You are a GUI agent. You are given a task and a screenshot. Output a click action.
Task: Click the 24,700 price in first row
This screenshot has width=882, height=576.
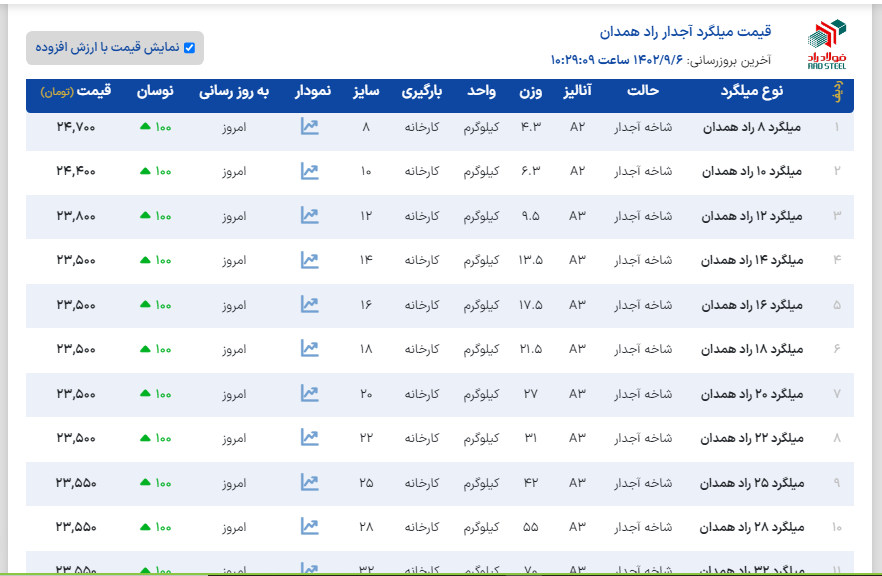(x=76, y=127)
